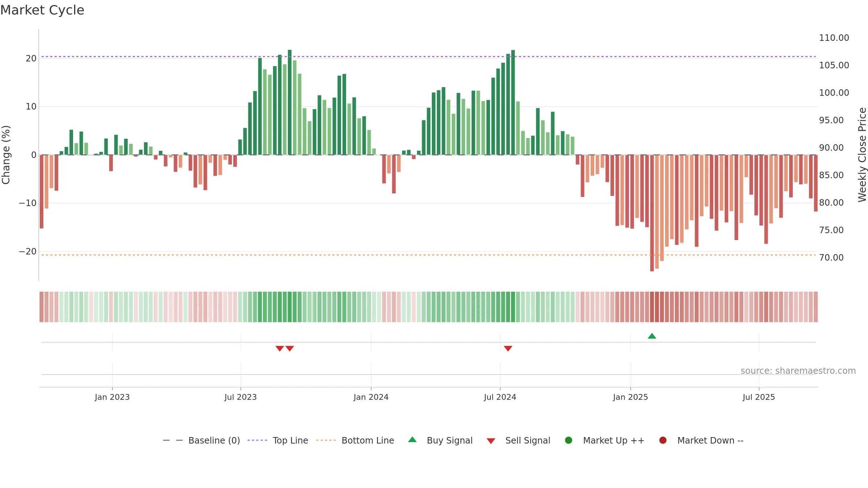Click the purple dotted line icon in the legend
Image resolution: width=868 pixels, height=488 pixels.
[x=257, y=440]
